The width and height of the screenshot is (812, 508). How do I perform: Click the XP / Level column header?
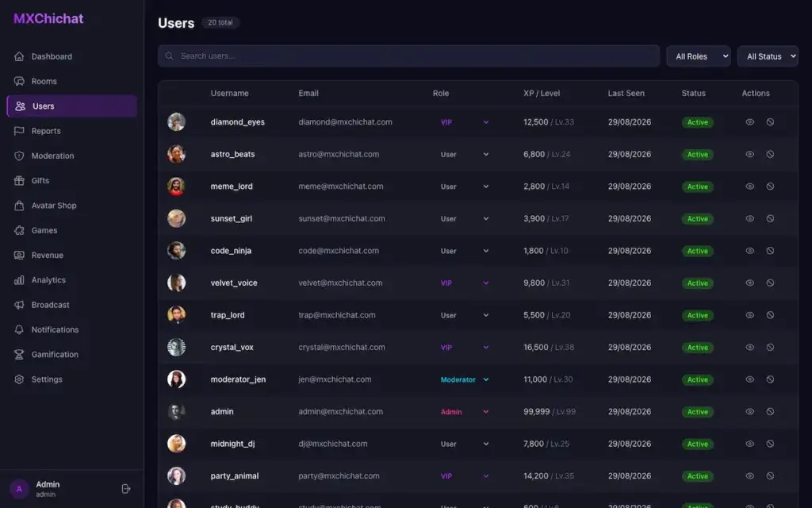541,94
